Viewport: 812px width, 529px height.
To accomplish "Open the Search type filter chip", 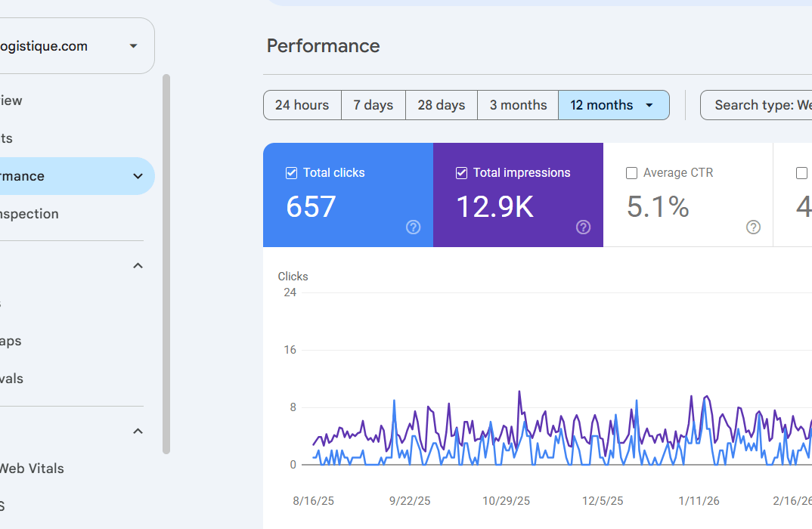I will coord(757,105).
